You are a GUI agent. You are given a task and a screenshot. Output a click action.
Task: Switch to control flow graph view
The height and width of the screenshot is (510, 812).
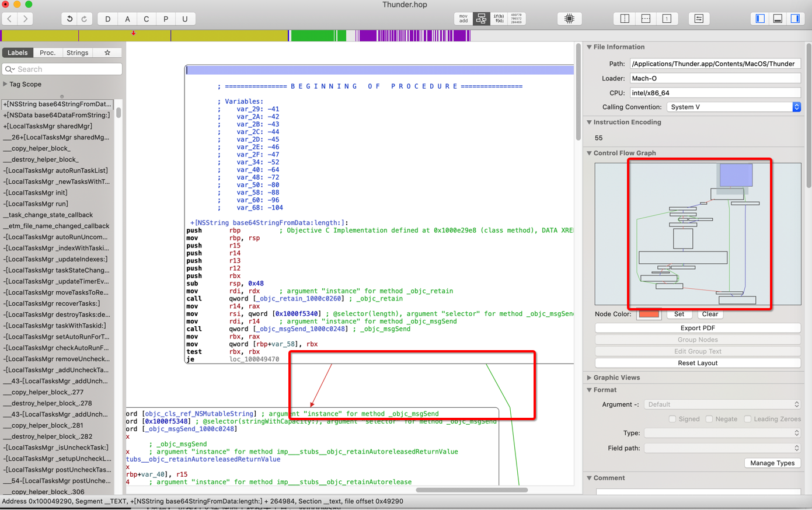coord(481,19)
